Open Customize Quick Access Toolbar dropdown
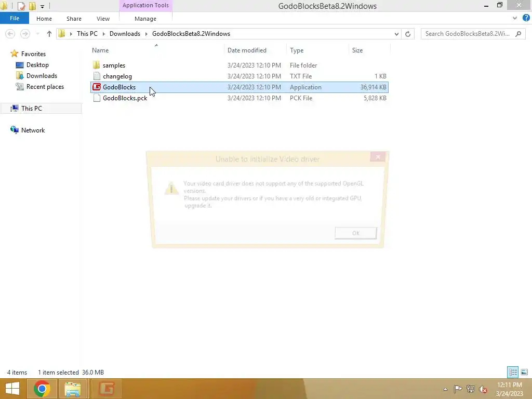This screenshot has width=532, height=399. (42, 6)
